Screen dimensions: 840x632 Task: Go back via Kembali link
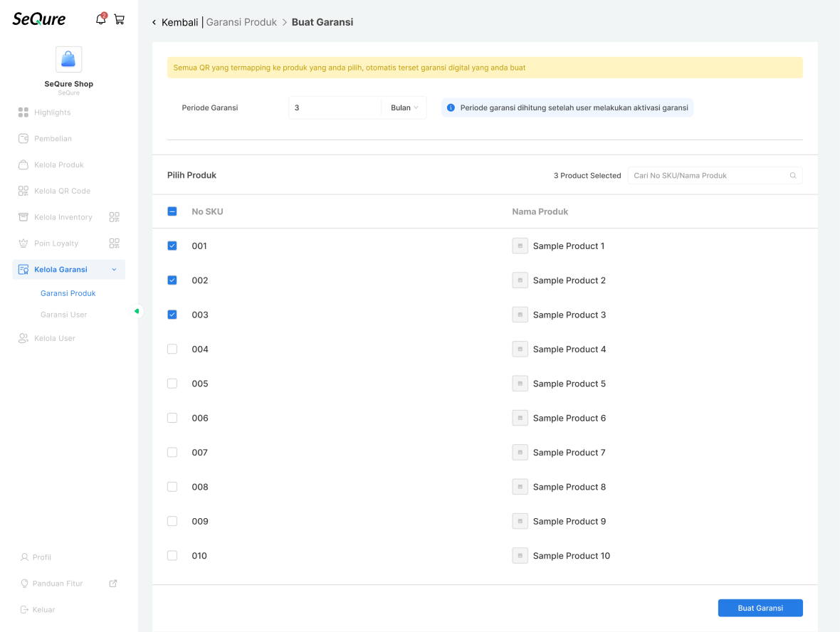pyautogui.click(x=179, y=22)
